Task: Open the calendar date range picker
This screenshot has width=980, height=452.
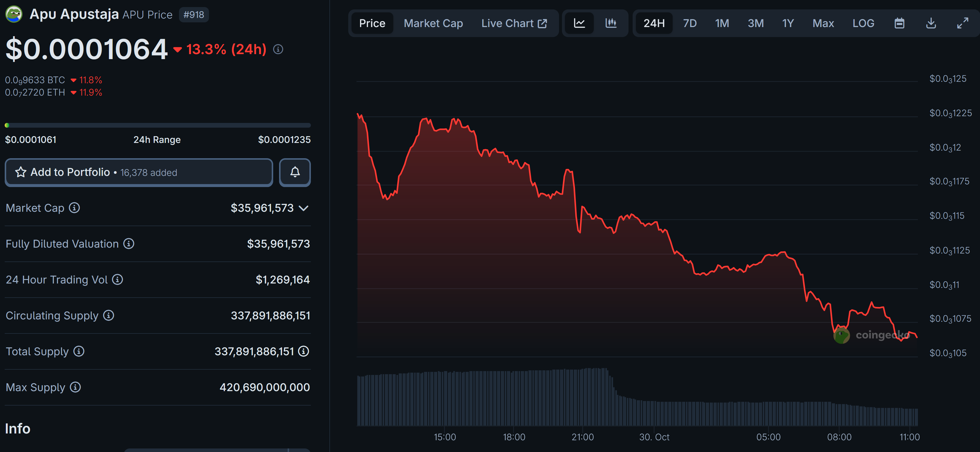Action: 899,23
